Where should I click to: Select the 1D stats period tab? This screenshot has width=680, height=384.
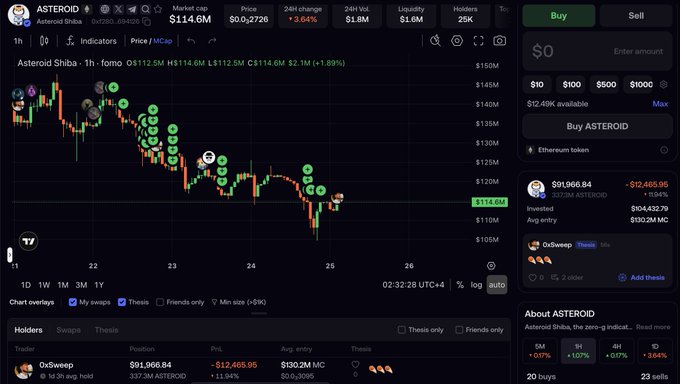[655, 351]
